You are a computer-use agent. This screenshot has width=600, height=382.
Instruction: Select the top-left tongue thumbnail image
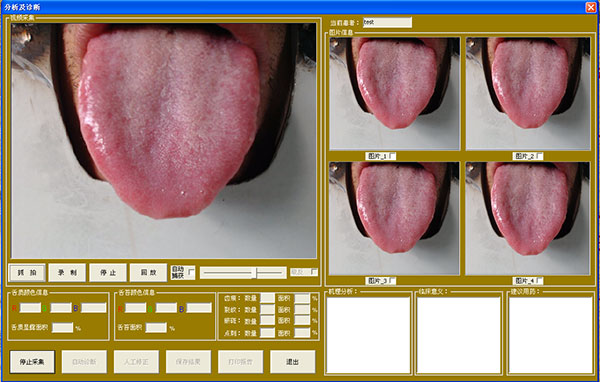pos(394,93)
